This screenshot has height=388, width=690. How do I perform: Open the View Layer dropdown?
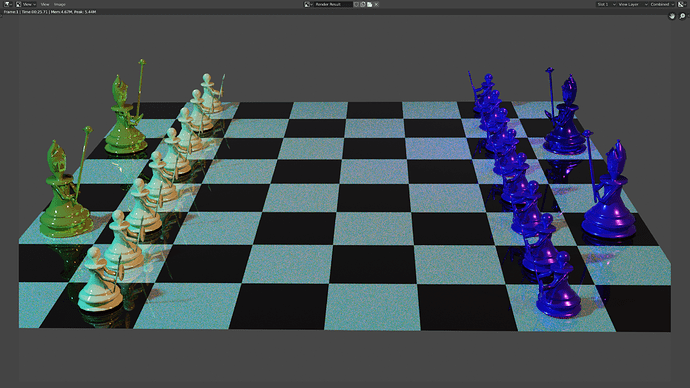[633, 4]
